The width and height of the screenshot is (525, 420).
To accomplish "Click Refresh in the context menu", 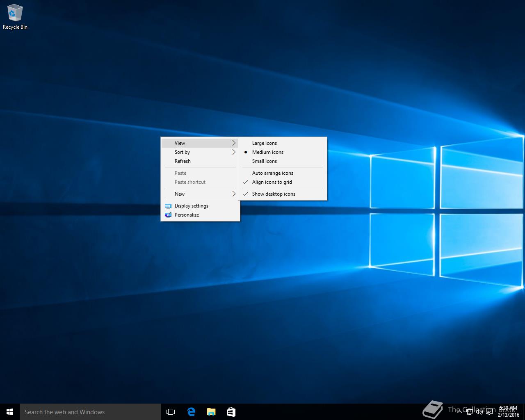I will pos(200,161).
